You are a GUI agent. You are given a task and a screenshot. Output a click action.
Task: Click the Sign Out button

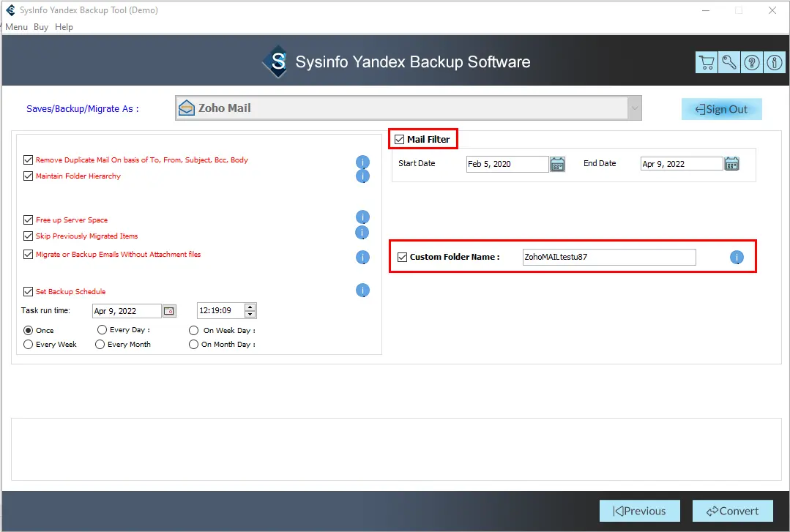point(721,109)
